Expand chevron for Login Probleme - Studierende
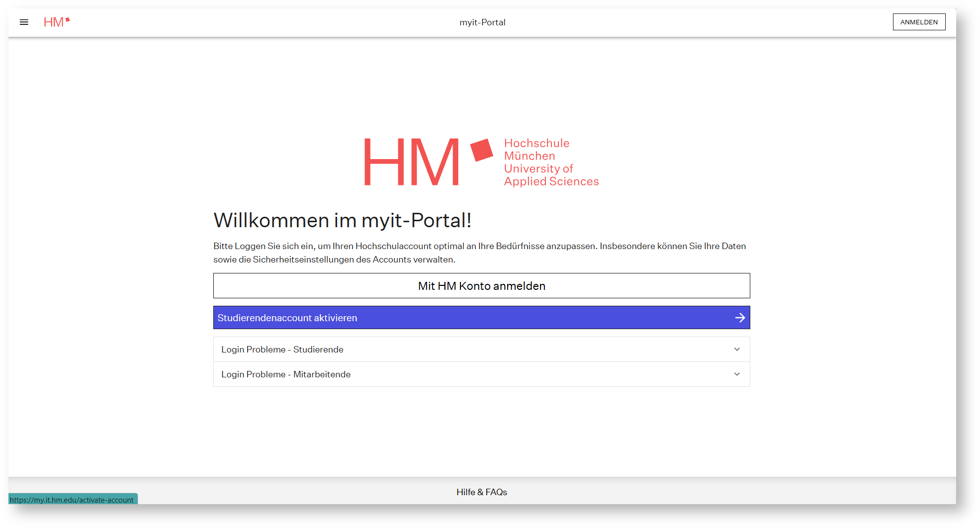 pyautogui.click(x=736, y=350)
